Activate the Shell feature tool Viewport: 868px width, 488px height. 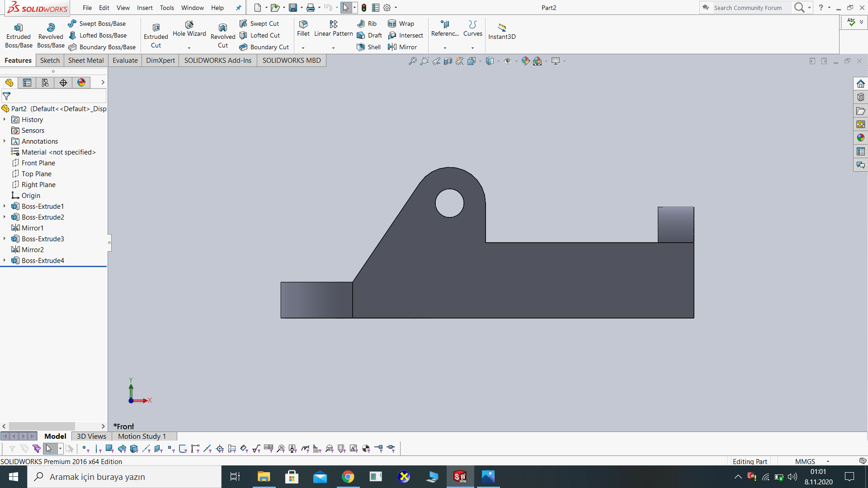(x=369, y=47)
